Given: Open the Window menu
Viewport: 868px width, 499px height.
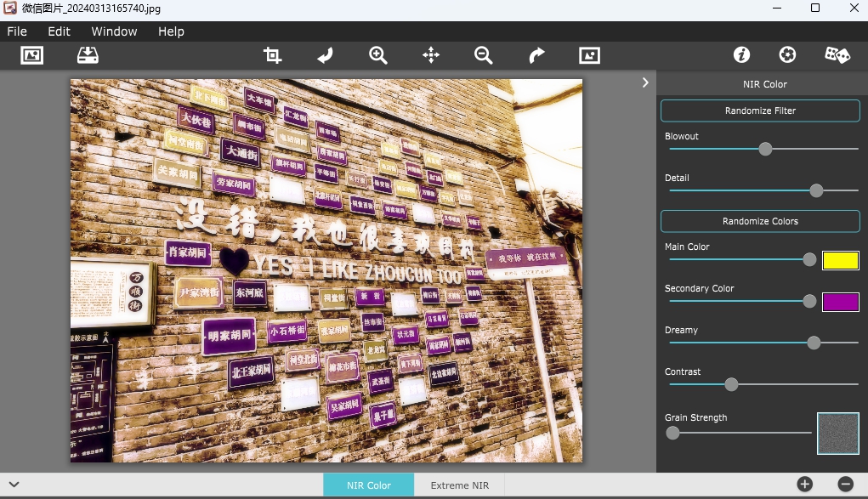Looking at the screenshot, I should (x=114, y=31).
